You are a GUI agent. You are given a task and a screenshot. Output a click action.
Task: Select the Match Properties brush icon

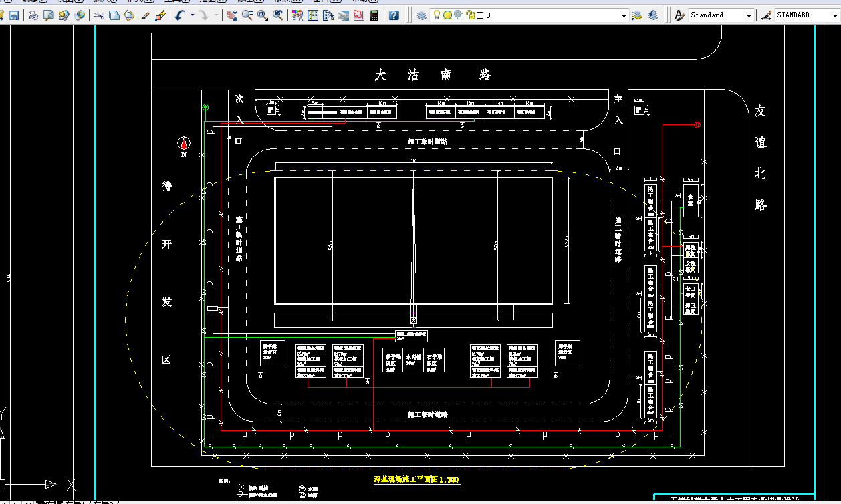144,15
